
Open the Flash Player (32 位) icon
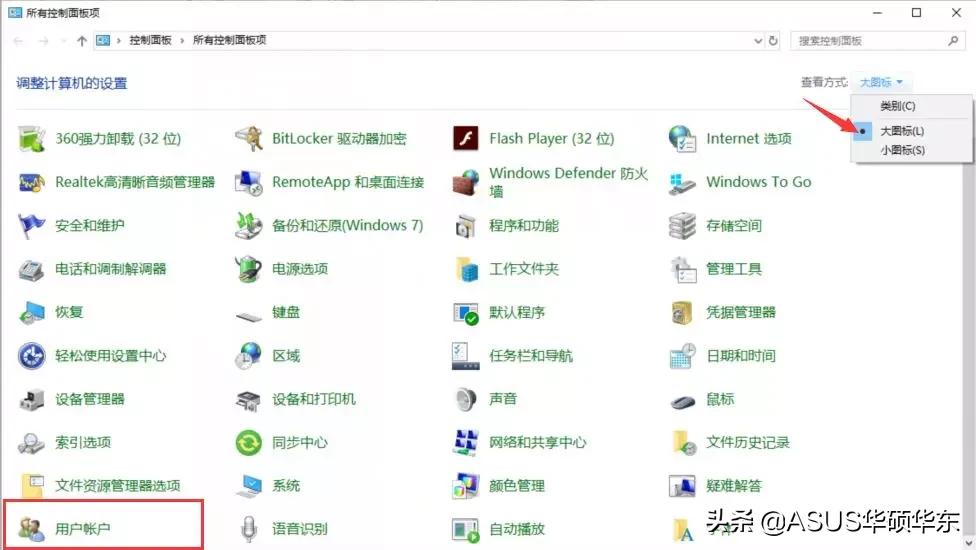pyautogui.click(x=466, y=139)
